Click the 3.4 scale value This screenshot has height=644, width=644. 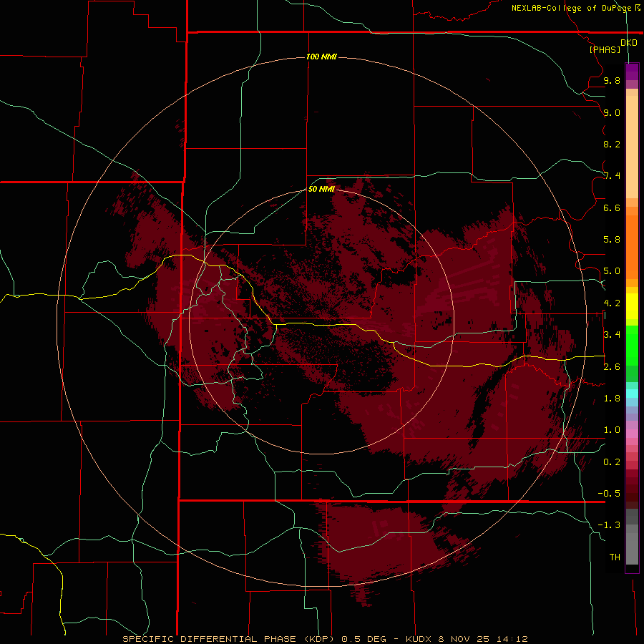[x=612, y=335]
